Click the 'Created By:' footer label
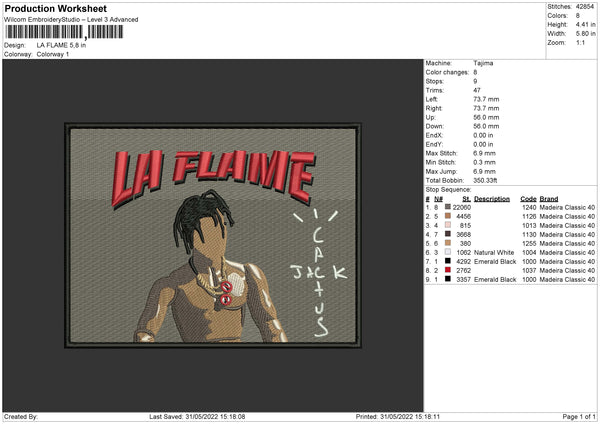 pos(21,416)
